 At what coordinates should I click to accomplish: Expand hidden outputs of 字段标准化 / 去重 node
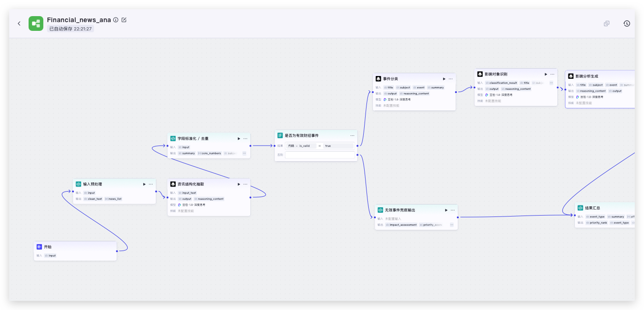(244, 153)
